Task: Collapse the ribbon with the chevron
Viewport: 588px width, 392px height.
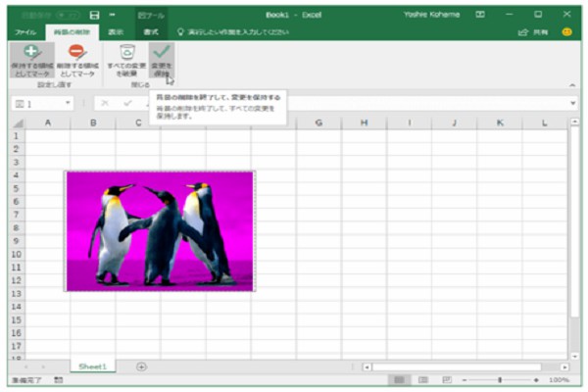Action: (x=572, y=85)
